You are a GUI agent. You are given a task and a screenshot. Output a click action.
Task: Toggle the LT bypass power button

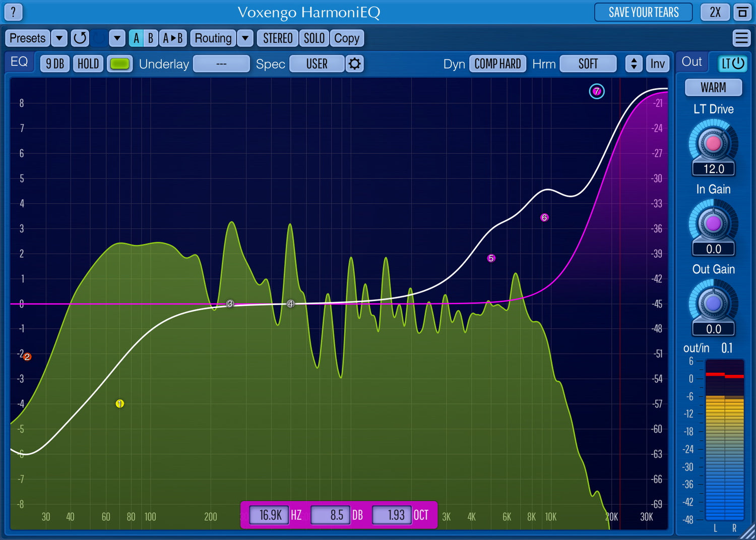(732, 64)
